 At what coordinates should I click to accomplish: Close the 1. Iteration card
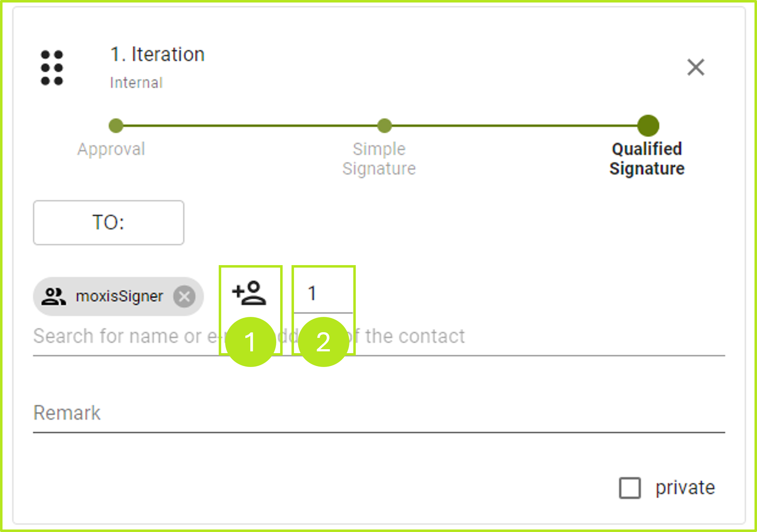[x=696, y=67]
